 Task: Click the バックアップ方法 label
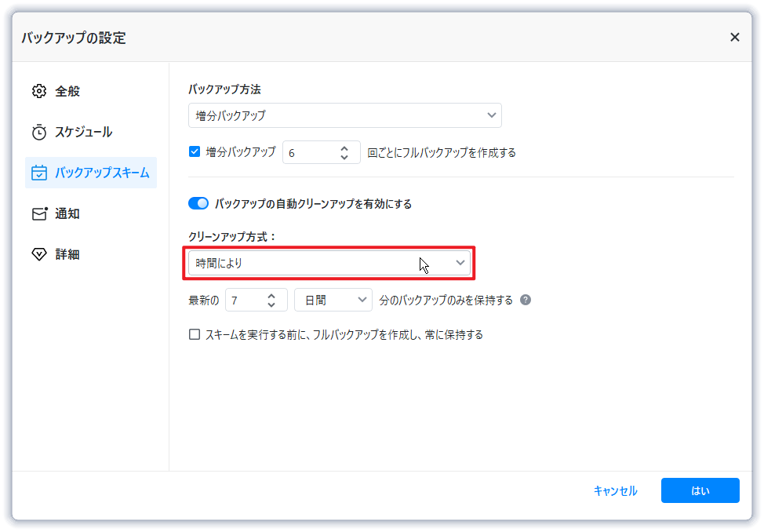tap(224, 89)
